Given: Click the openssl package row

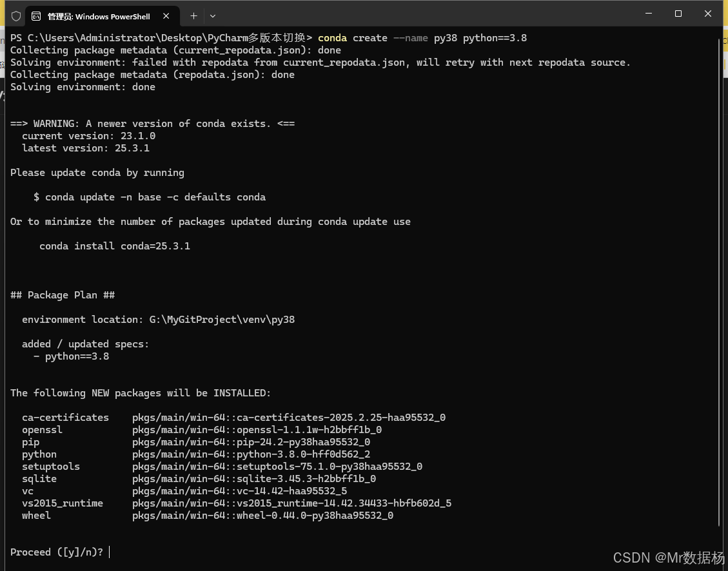Looking at the screenshot, I should [x=202, y=429].
